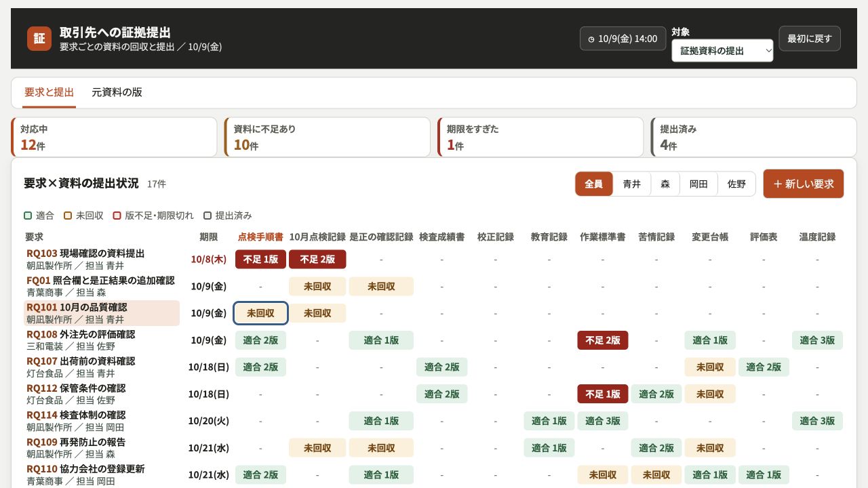The image size is (868, 488).
Task: Click the red 版不足・期限切れ legend swatch
Action: point(117,216)
